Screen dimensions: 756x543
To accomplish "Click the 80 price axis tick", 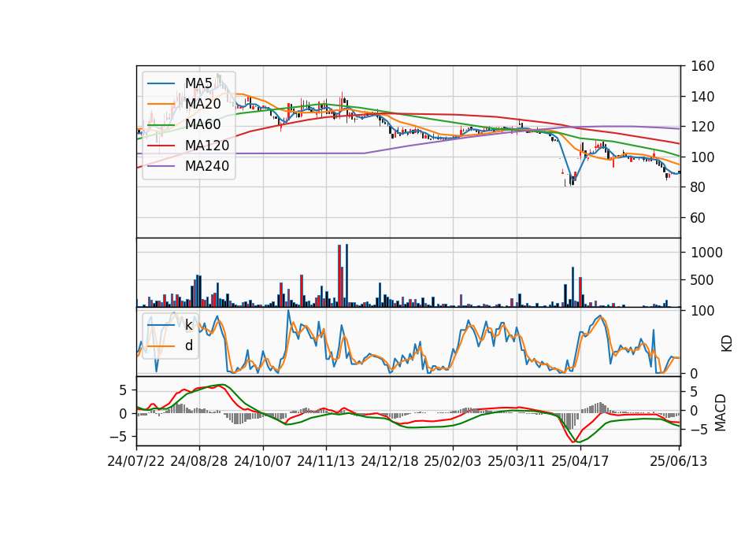I will [x=698, y=187].
